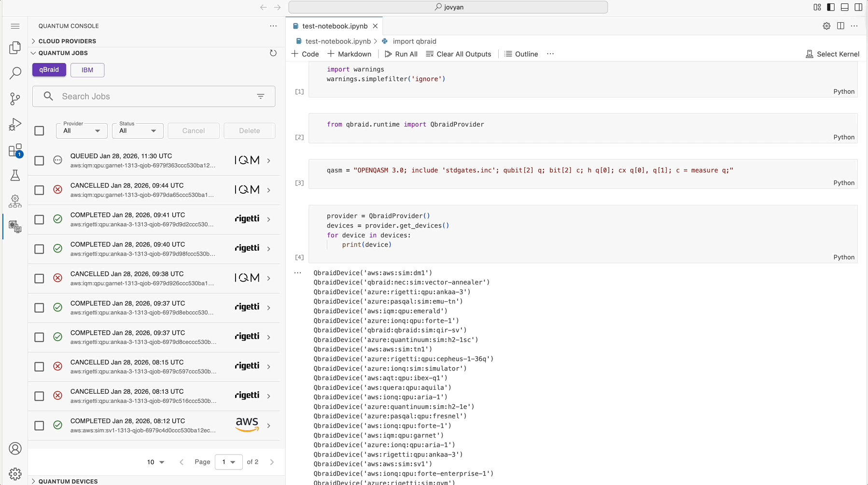Go to next jobs page
The image size is (868, 485).
tap(272, 462)
